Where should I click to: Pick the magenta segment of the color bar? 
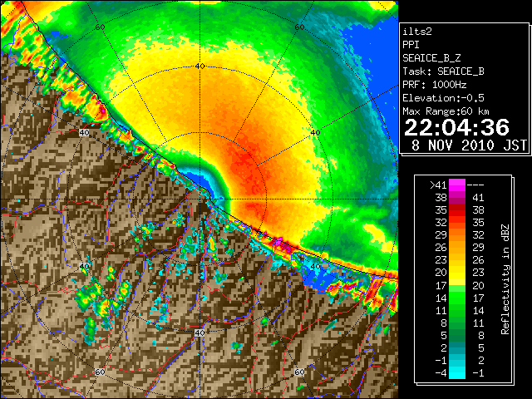457,185
